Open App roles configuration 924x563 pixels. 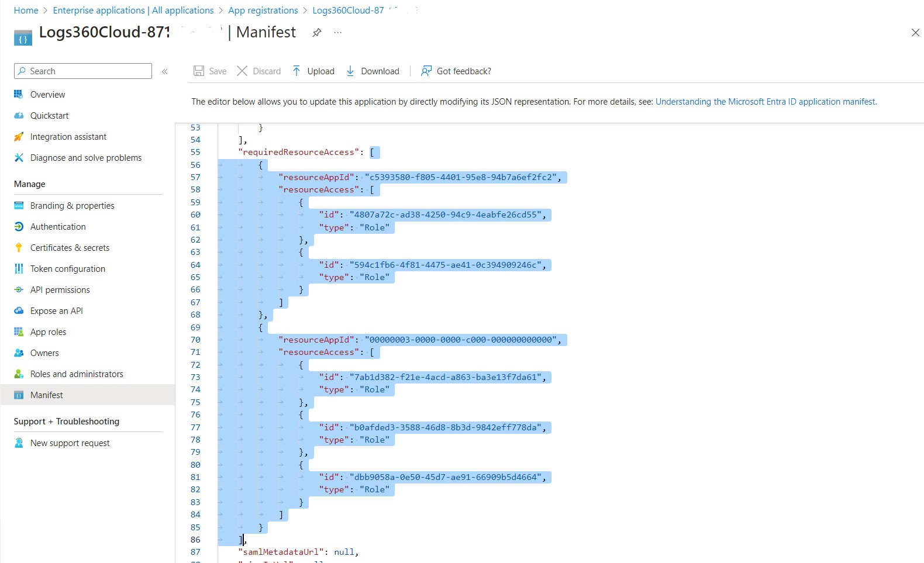pos(48,331)
